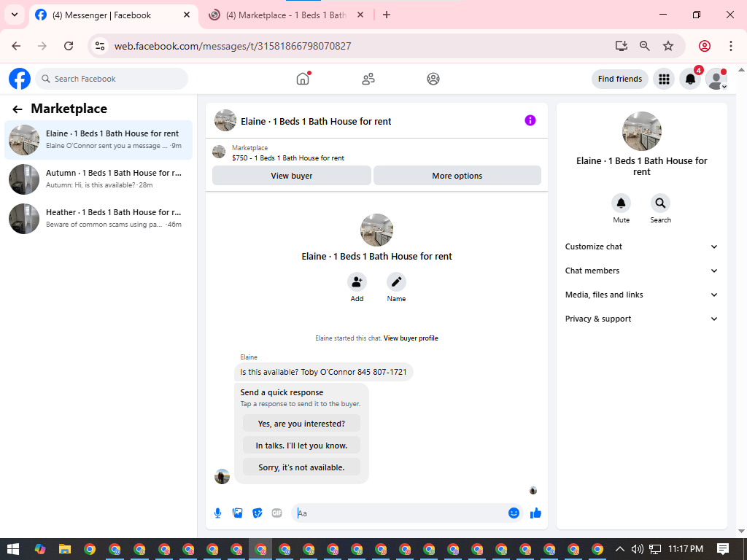Close the Marketplace browser tab

tap(360, 15)
